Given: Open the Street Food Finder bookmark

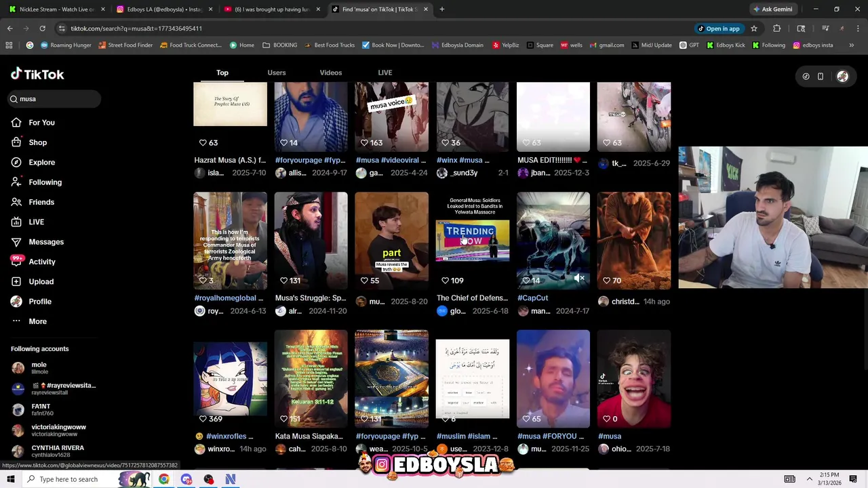Looking at the screenshot, I should (x=125, y=45).
